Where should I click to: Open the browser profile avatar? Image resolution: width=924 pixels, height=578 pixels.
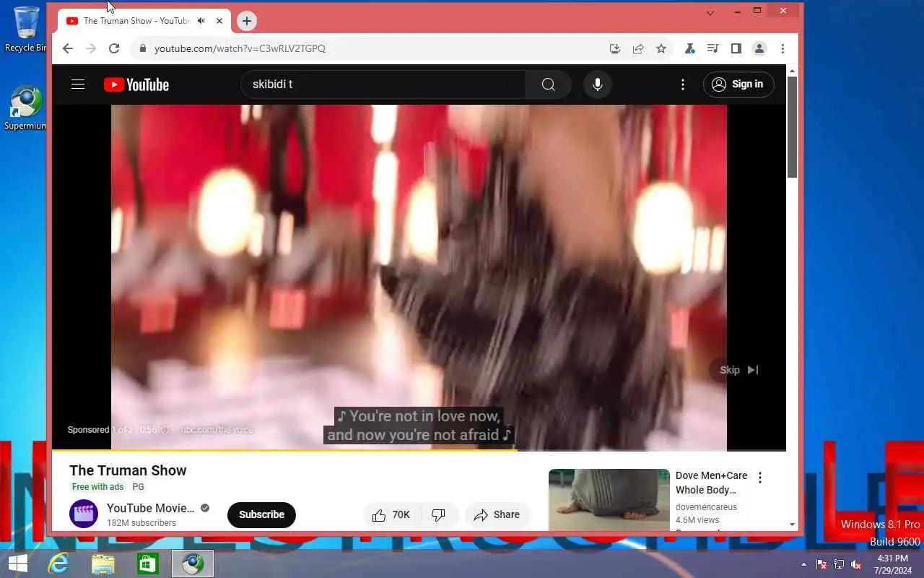759,48
